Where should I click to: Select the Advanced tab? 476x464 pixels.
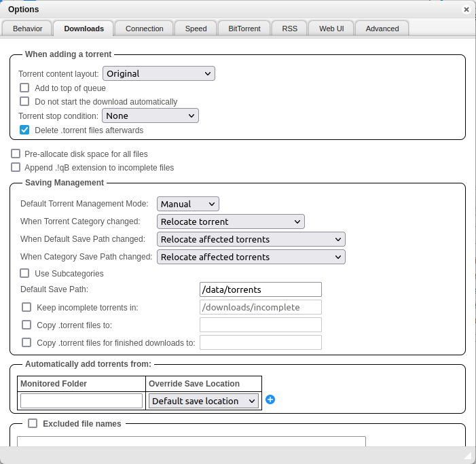[x=382, y=29]
